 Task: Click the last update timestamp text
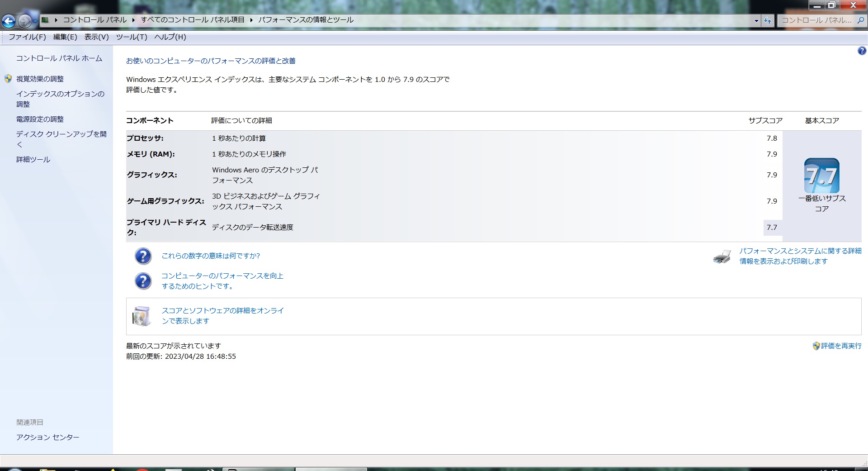click(181, 357)
